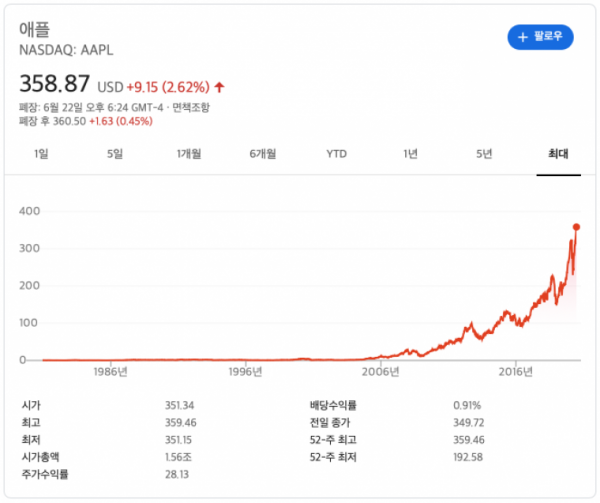The image size is (600, 503).
Task: Open the YTD chart tab
Action: coord(336,154)
